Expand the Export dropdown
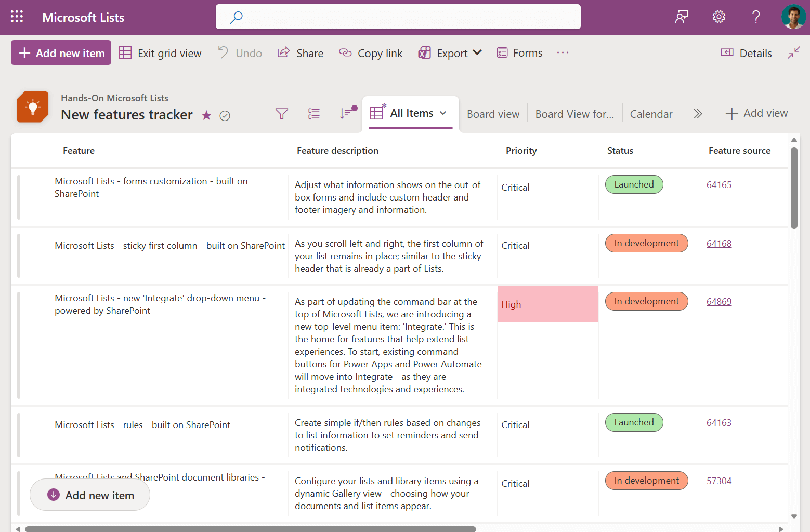This screenshot has width=810, height=532. (x=450, y=53)
